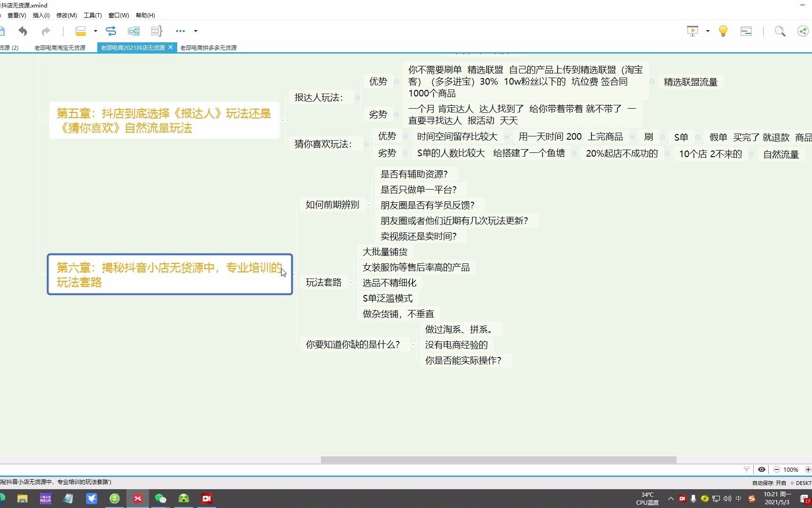Click the microphone tray icon
Screen dimensions: 812x508
(x=693, y=499)
